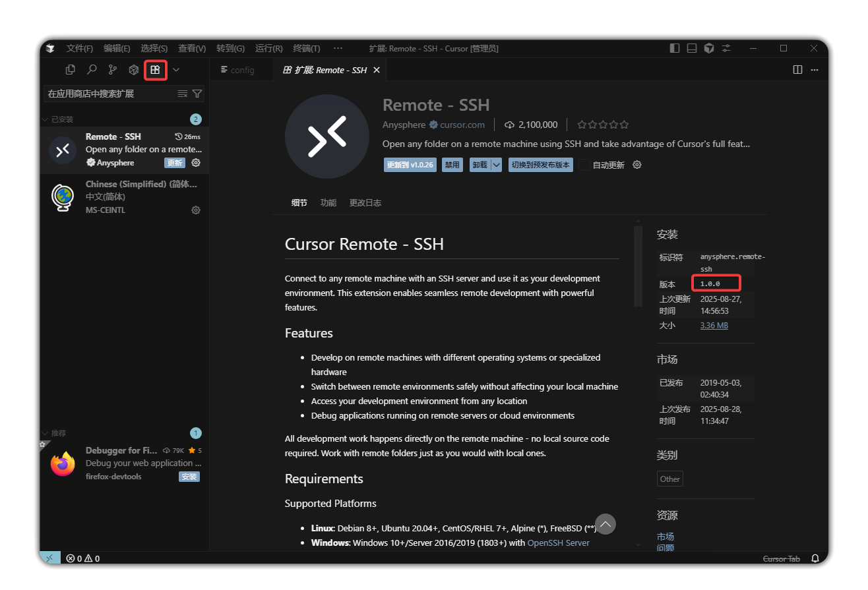Click the 在应用商店中搜索扩展 search field
This screenshot has width=868, height=590.
tap(109, 94)
